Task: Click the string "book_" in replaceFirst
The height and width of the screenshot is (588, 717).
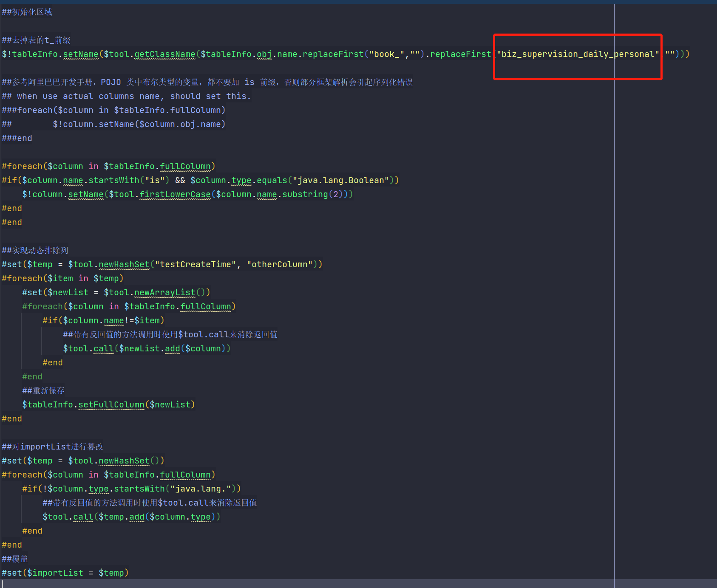Action: pyautogui.click(x=386, y=54)
